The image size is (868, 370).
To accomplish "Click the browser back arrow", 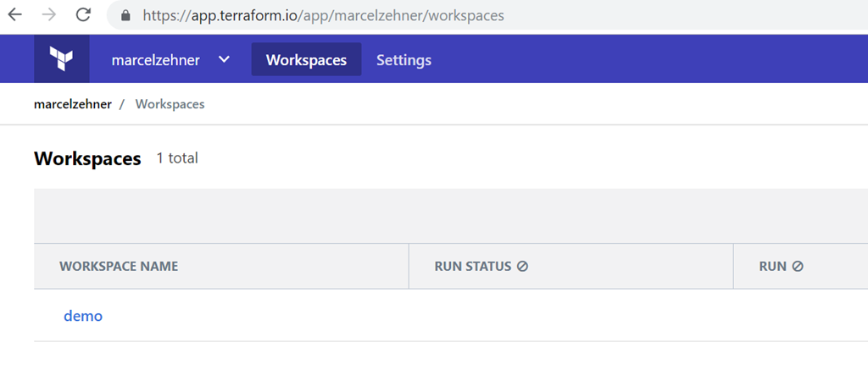I will click(x=15, y=15).
